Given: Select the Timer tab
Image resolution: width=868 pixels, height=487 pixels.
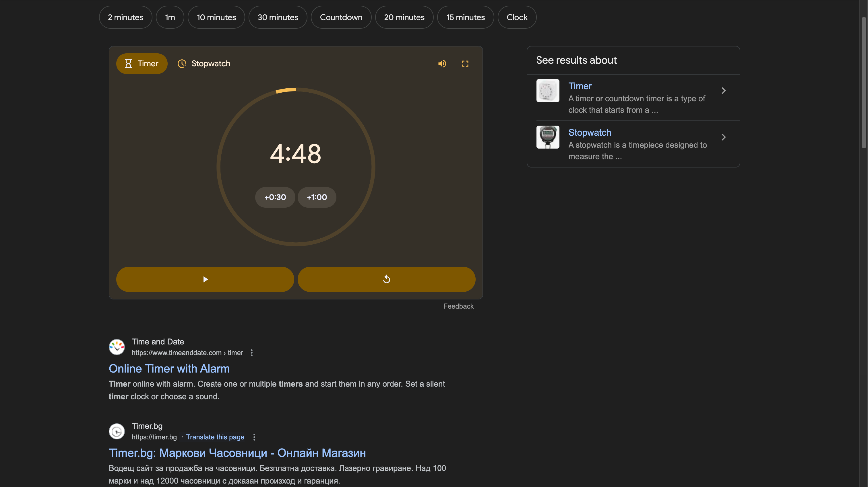Looking at the screenshot, I should pos(142,64).
